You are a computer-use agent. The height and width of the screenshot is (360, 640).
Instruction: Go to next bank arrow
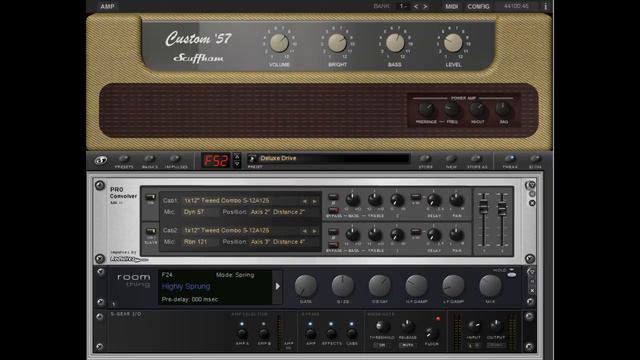pyautogui.click(x=425, y=7)
